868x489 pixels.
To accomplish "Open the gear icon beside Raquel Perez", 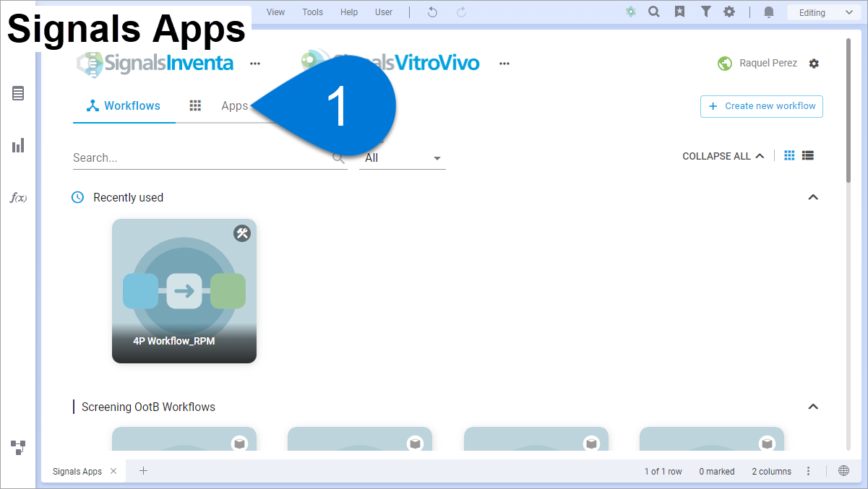I will (x=814, y=64).
